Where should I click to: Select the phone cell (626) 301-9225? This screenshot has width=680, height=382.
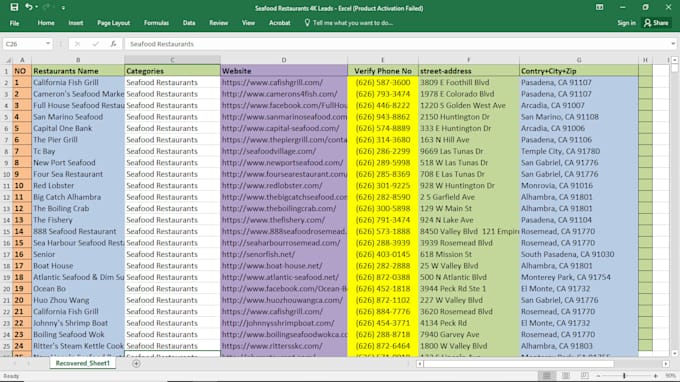click(382, 186)
